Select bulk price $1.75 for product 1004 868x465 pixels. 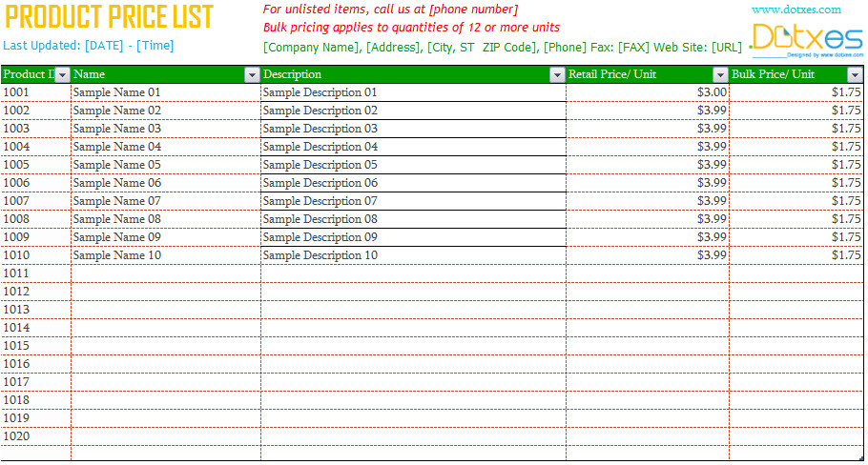(x=796, y=147)
